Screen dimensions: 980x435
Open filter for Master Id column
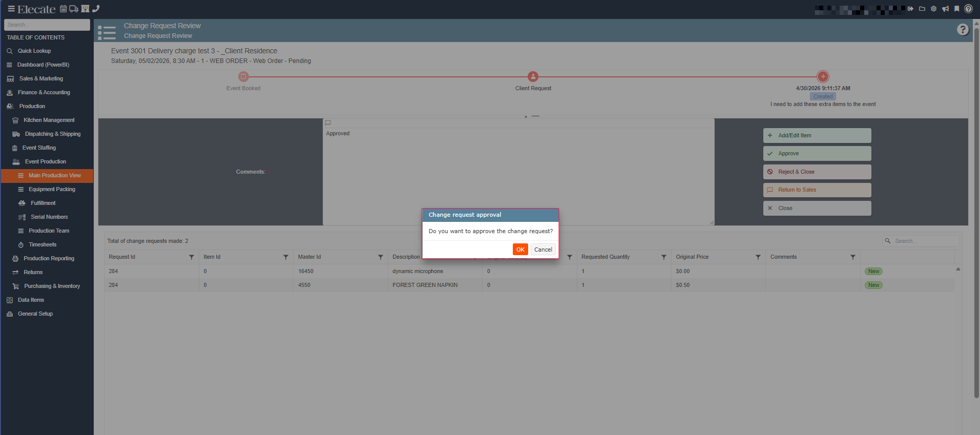click(x=381, y=257)
